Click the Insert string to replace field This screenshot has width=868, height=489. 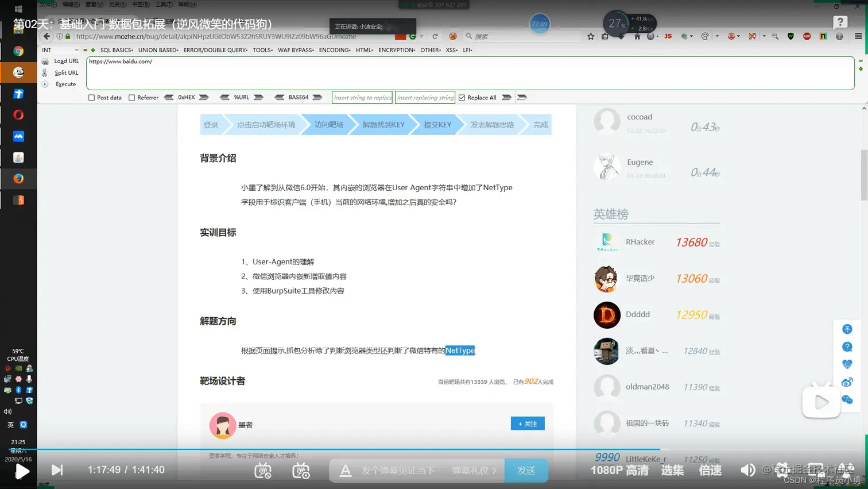tap(362, 98)
